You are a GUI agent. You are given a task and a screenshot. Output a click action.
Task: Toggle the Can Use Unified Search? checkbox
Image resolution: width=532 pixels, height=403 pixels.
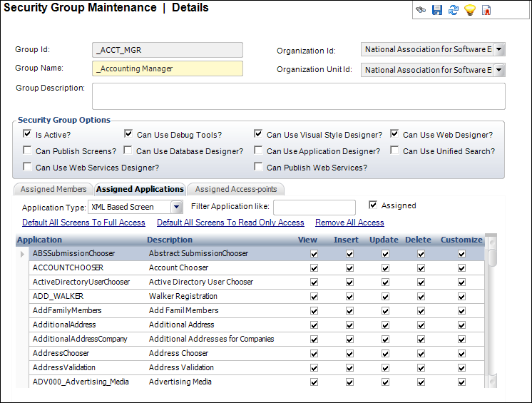[x=394, y=151]
